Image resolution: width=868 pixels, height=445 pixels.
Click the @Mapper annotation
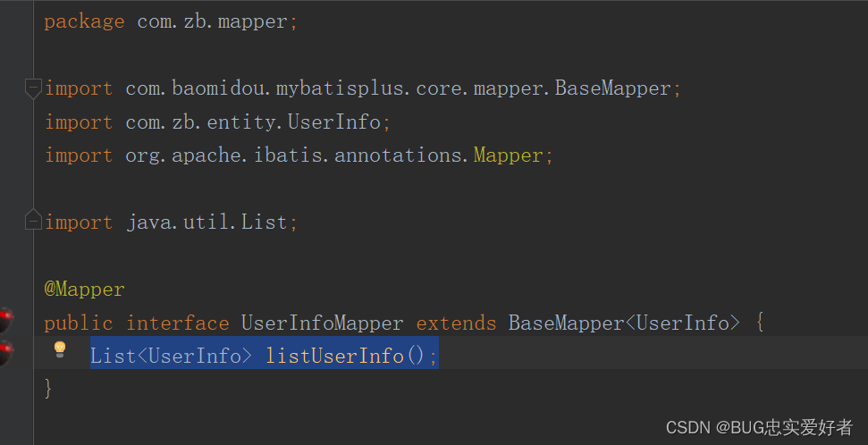[x=84, y=289]
